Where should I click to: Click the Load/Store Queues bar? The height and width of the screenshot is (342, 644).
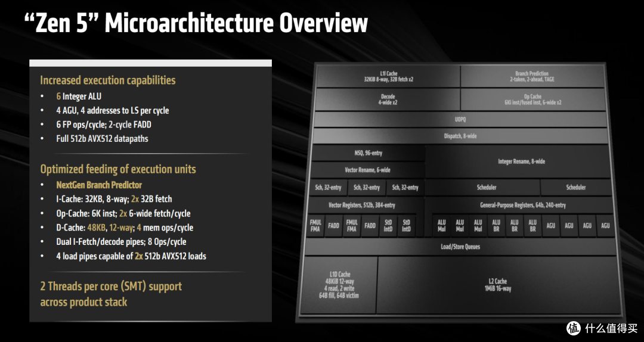(460, 247)
